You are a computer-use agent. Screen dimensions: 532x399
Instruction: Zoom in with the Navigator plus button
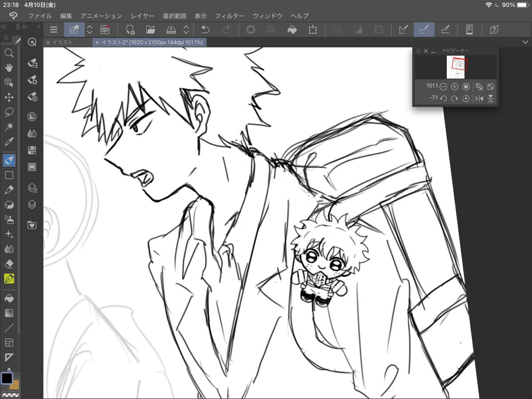(x=454, y=87)
